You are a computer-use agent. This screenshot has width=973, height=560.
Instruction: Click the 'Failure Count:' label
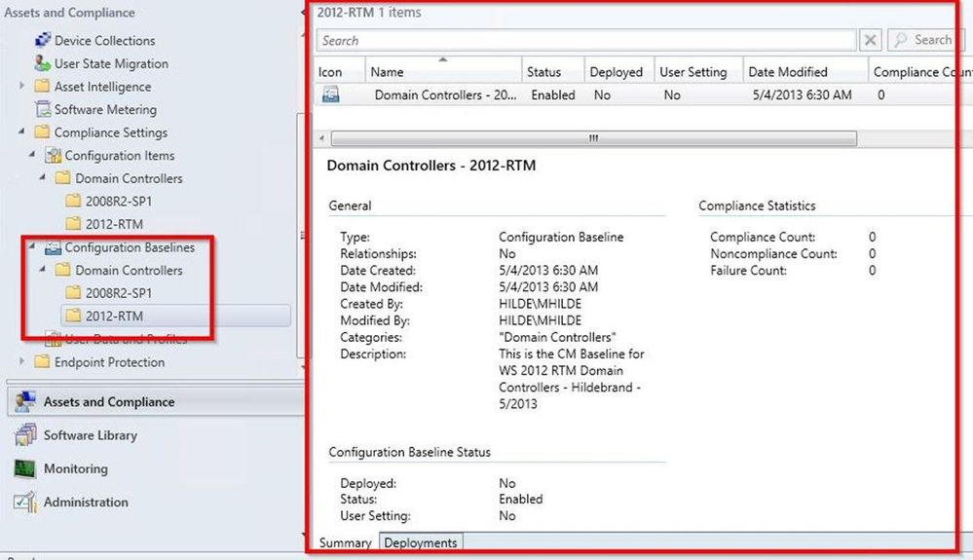(x=748, y=271)
